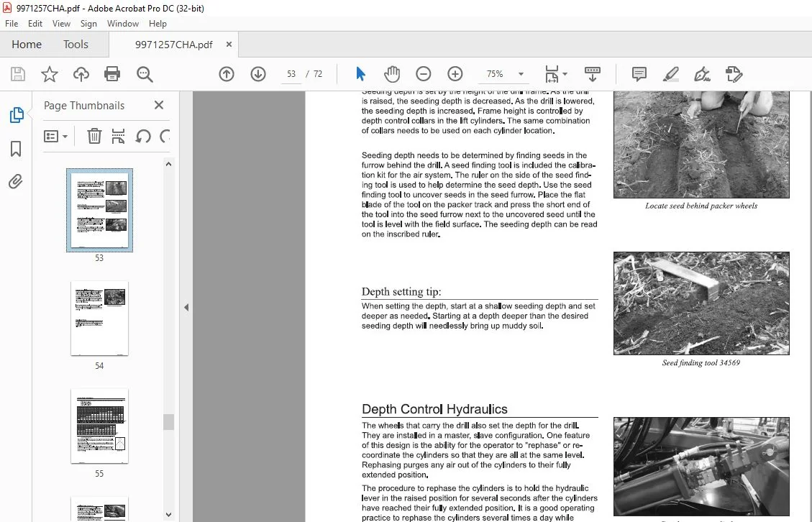Click thumbnails scrollbar down arrow

168,515
